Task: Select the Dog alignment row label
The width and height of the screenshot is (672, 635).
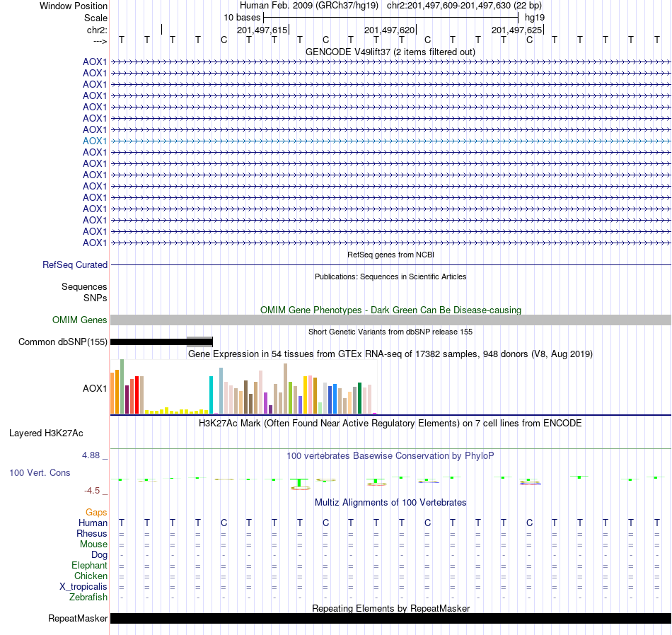Action: click(99, 555)
